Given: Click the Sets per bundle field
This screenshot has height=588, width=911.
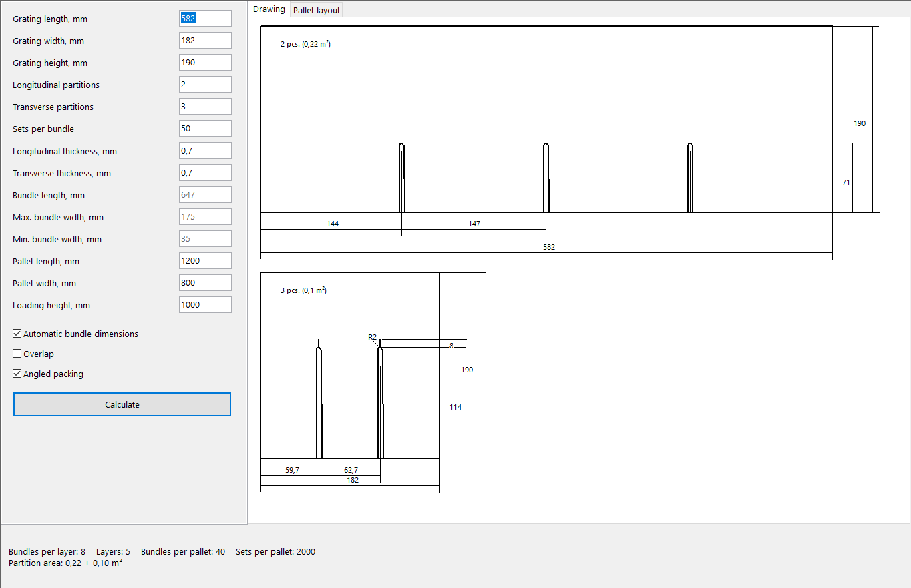Looking at the screenshot, I should (x=205, y=129).
